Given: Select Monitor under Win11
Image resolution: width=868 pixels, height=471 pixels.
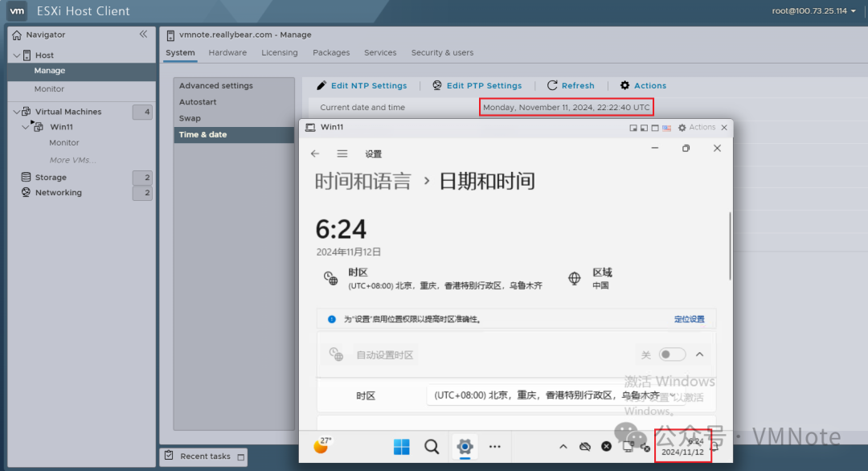Looking at the screenshot, I should [x=64, y=143].
